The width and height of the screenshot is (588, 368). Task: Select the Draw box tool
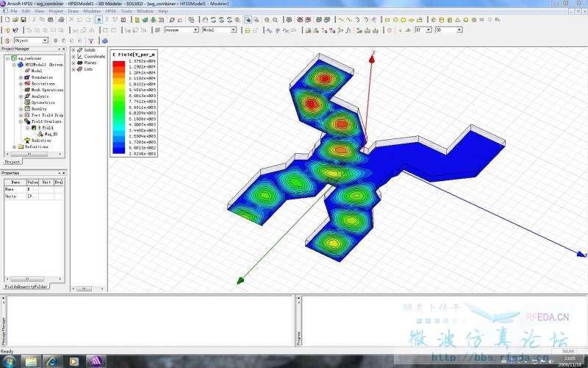click(433, 20)
